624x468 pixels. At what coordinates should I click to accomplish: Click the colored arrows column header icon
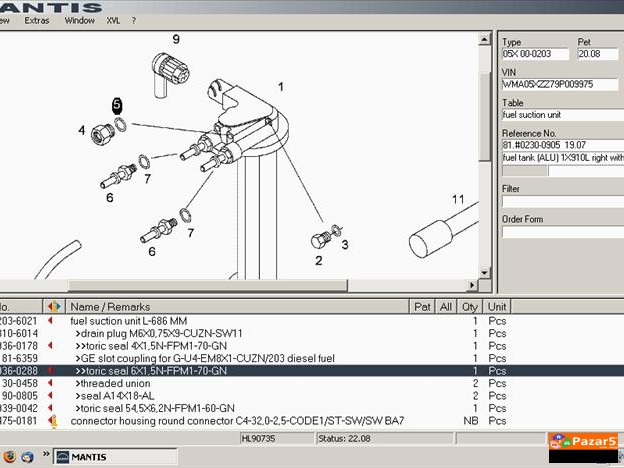click(x=54, y=306)
